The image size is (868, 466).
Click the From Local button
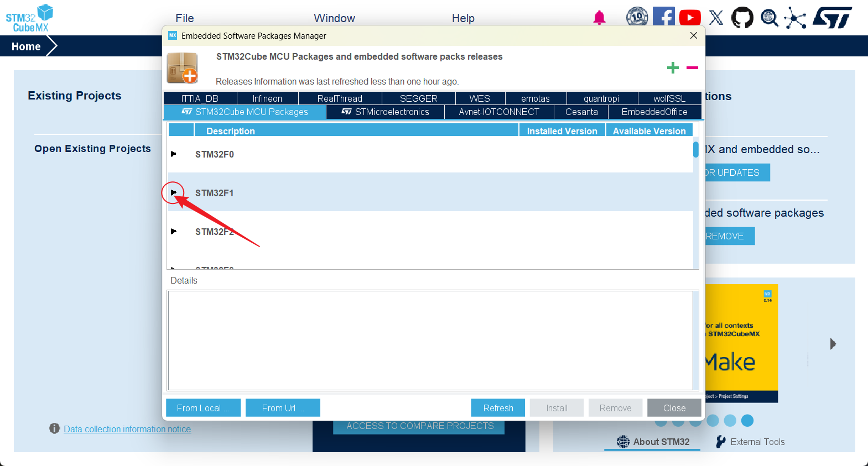tap(203, 408)
